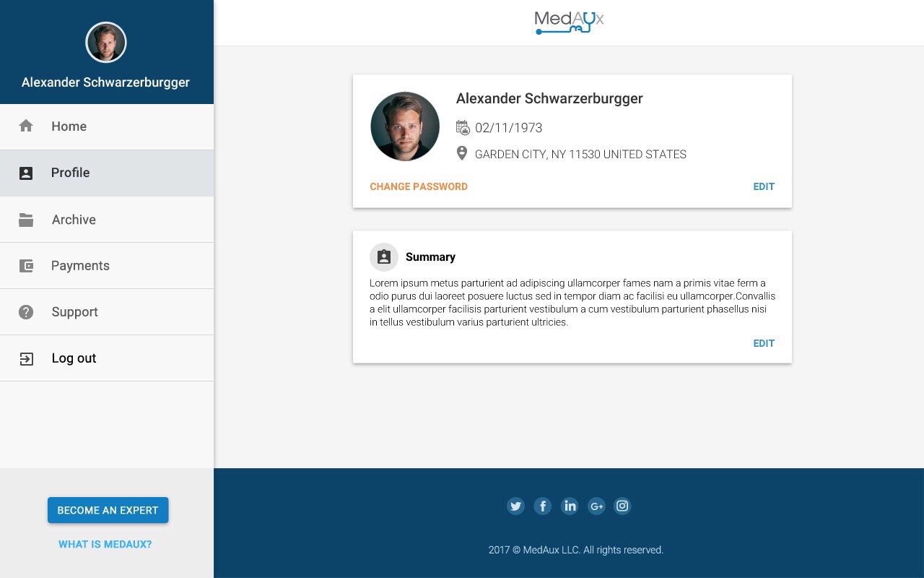
Task: Click the address Garden City, NY 11530
Action: coord(580,154)
